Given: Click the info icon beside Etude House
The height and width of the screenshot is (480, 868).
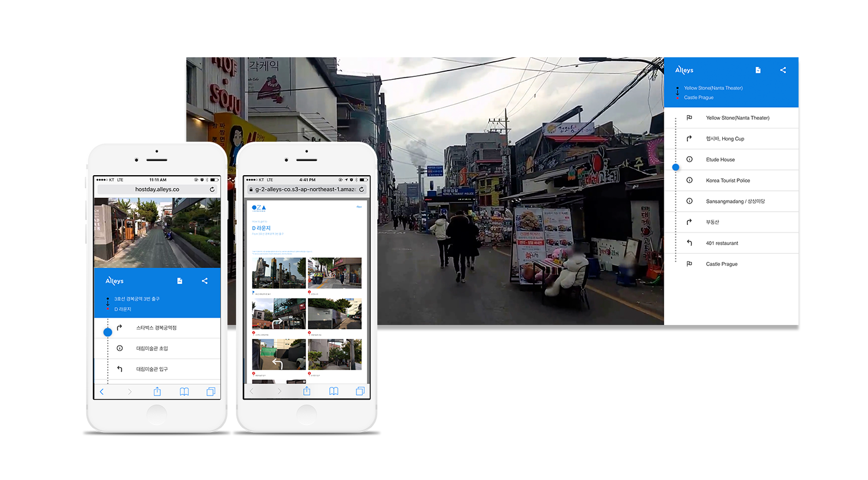Looking at the screenshot, I should click(x=689, y=159).
